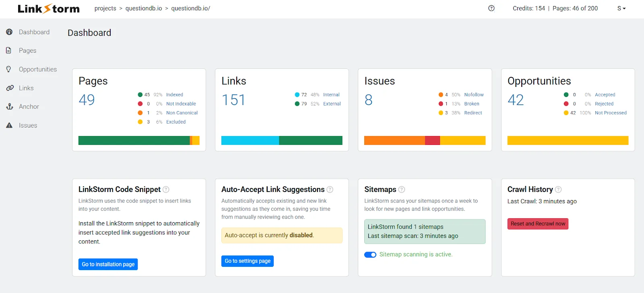Open the Rejected opportunities link
Viewport: 644px width, 293px height.
(604, 104)
